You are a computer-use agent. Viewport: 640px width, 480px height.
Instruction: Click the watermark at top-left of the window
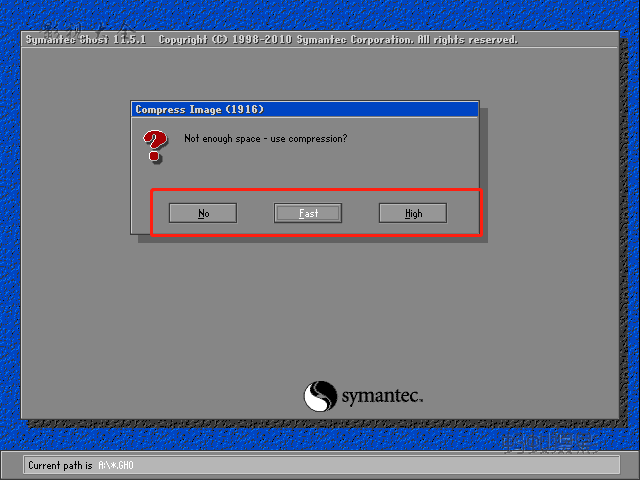click(88, 29)
